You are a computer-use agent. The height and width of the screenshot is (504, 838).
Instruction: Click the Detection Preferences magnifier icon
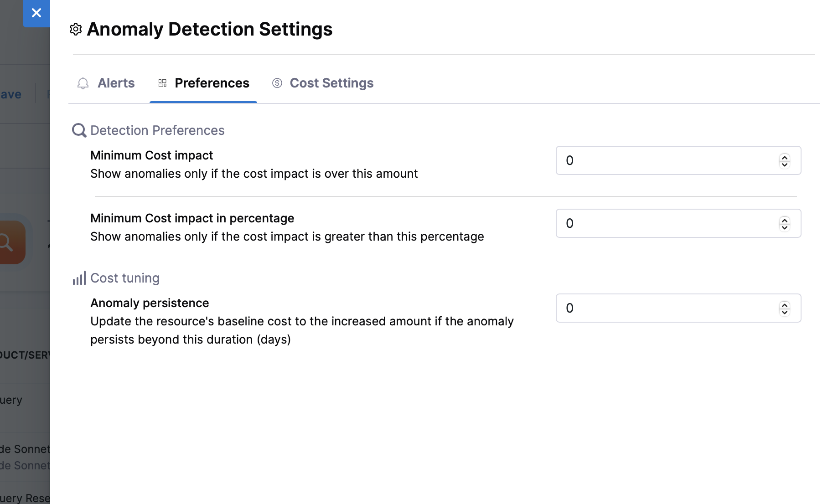pos(79,130)
